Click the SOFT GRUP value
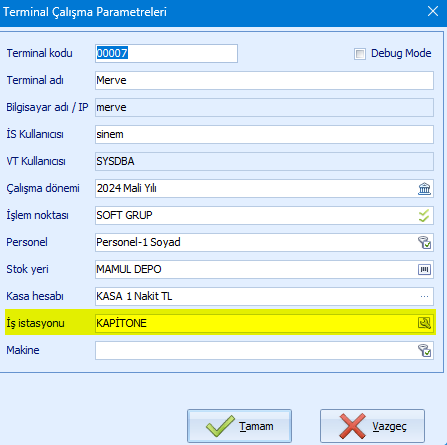This screenshot has height=445, width=447. click(x=124, y=215)
